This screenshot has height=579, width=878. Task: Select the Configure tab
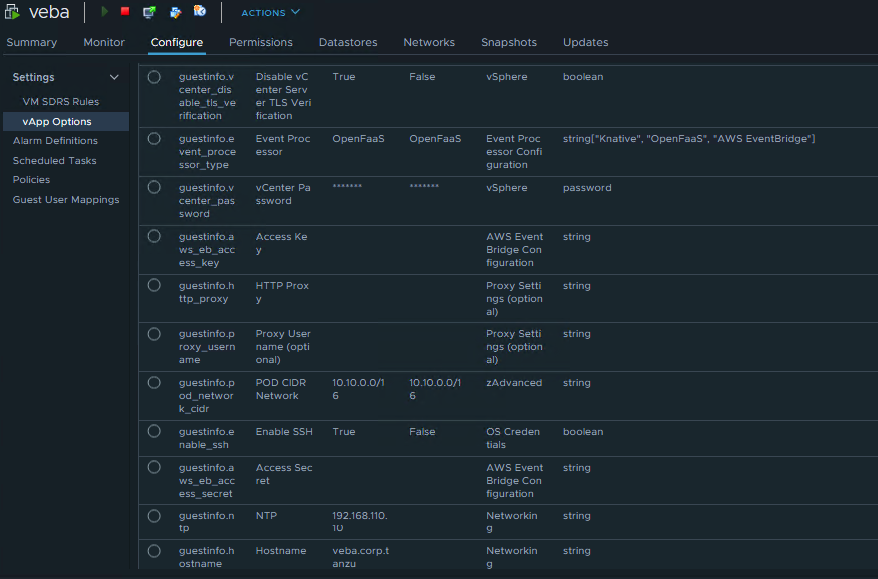click(x=177, y=42)
